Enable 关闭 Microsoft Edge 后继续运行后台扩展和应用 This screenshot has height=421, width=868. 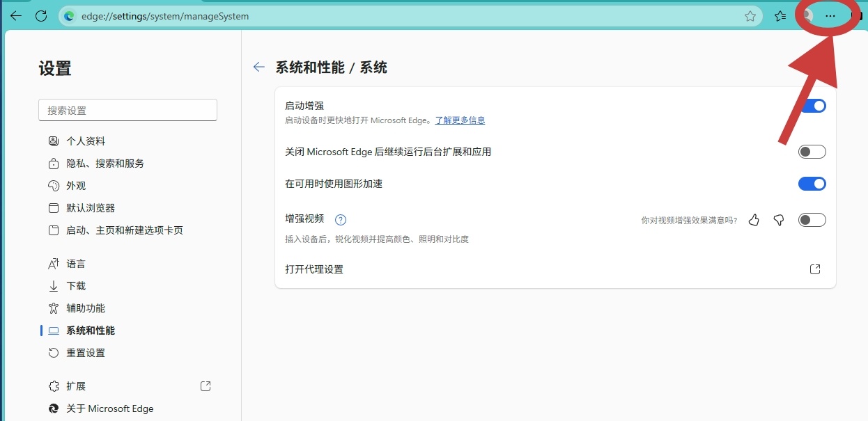[812, 151]
